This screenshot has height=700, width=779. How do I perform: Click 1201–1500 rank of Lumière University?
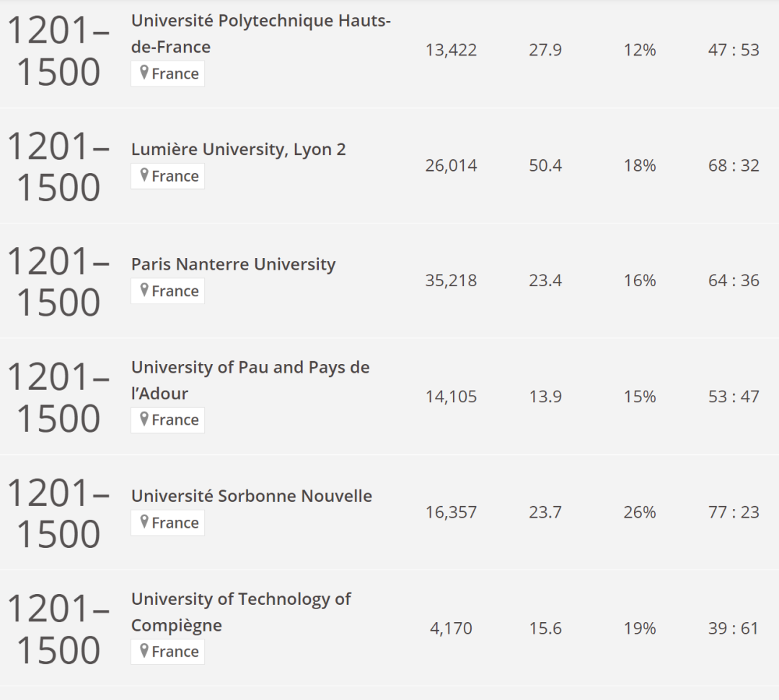58,167
